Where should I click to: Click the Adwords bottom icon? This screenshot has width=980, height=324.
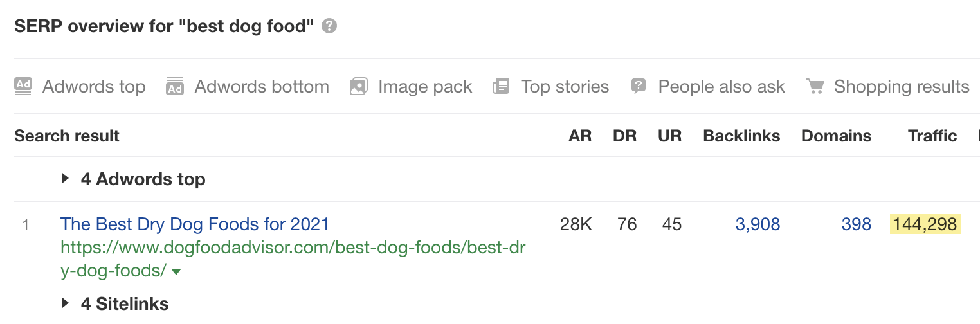175,86
